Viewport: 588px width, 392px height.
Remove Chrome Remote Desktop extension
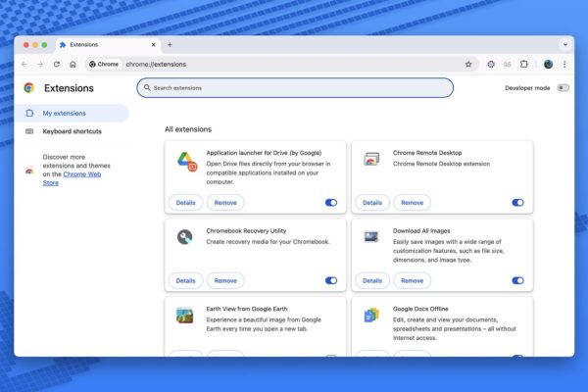point(413,203)
